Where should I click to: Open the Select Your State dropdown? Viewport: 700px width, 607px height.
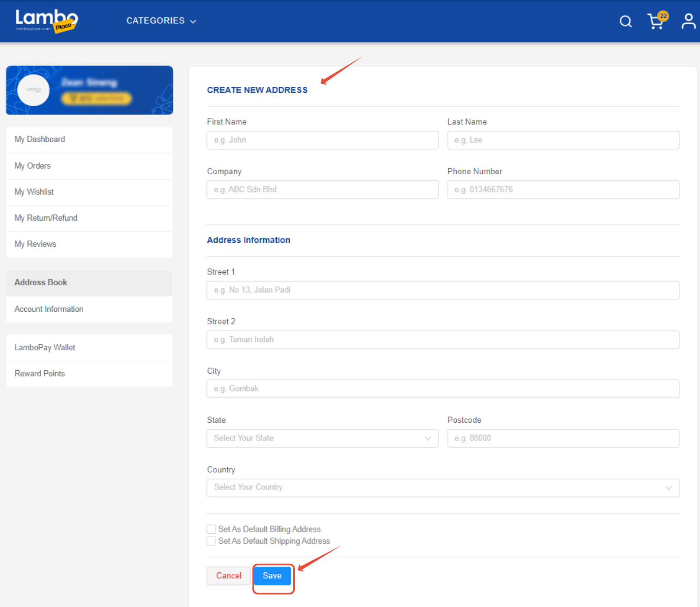[322, 438]
